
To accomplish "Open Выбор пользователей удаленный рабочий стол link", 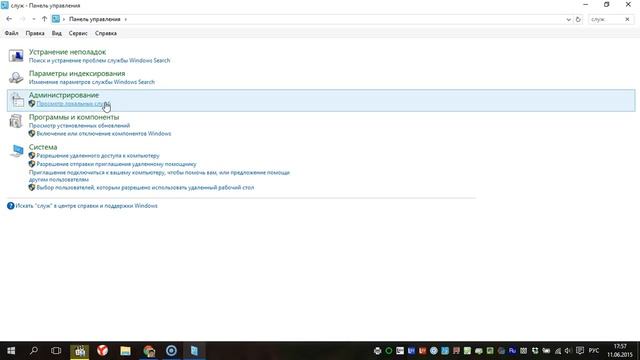I will coord(145,188).
